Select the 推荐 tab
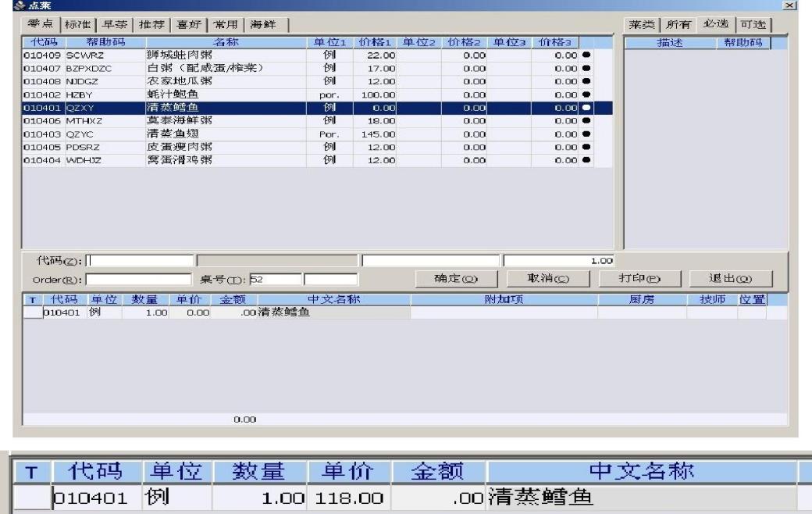Image resolution: width=812 pixels, height=514 pixels. (151, 24)
